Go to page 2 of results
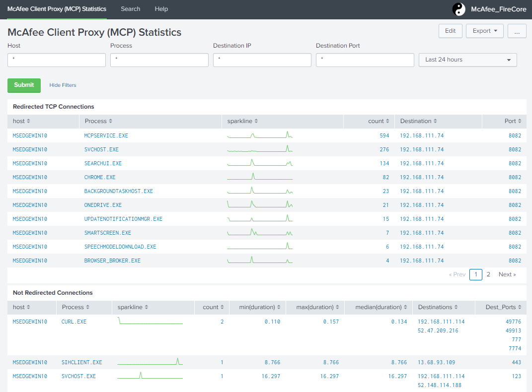 click(x=488, y=274)
